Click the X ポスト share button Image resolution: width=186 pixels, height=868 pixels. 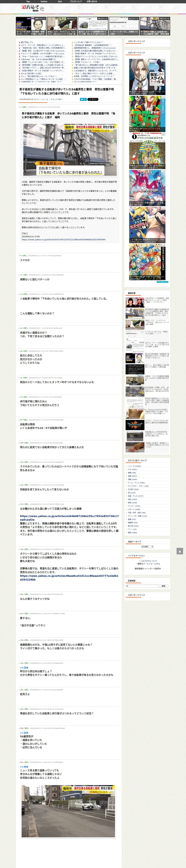tap(93, 99)
